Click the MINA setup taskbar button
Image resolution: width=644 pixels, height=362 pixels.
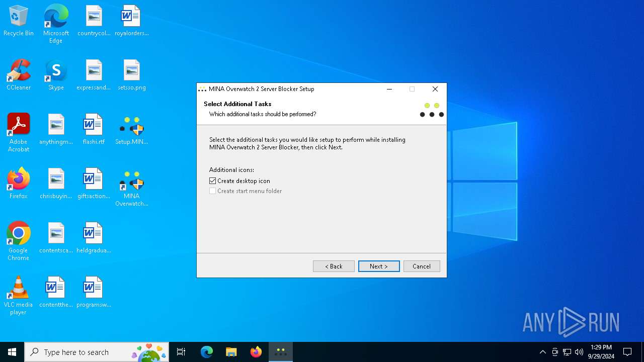coord(281,352)
